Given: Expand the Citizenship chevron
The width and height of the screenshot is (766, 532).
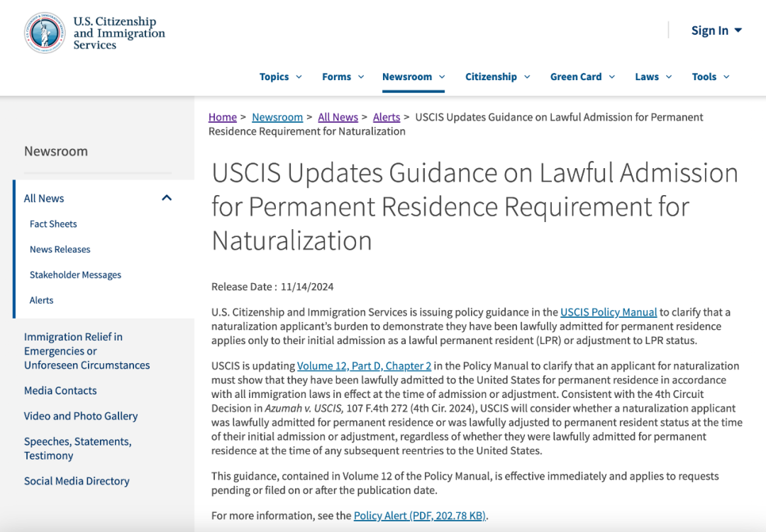Looking at the screenshot, I should click(527, 77).
